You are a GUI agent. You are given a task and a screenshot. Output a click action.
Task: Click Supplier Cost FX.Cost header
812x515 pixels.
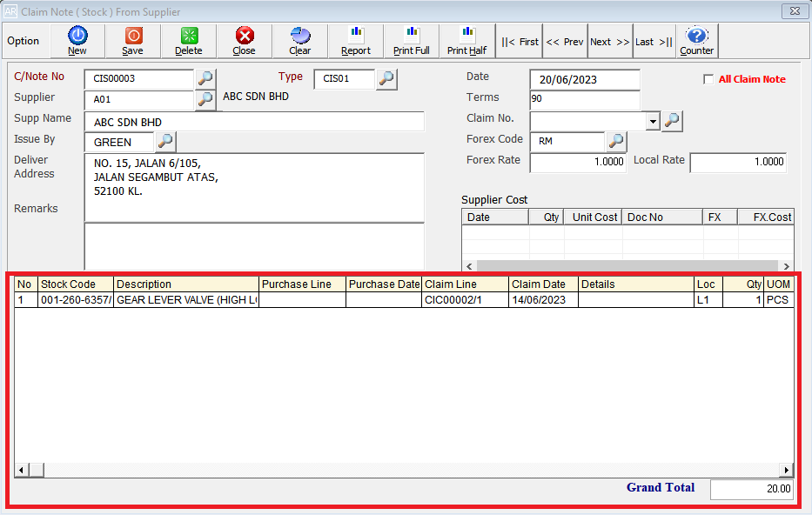click(766, 217)
